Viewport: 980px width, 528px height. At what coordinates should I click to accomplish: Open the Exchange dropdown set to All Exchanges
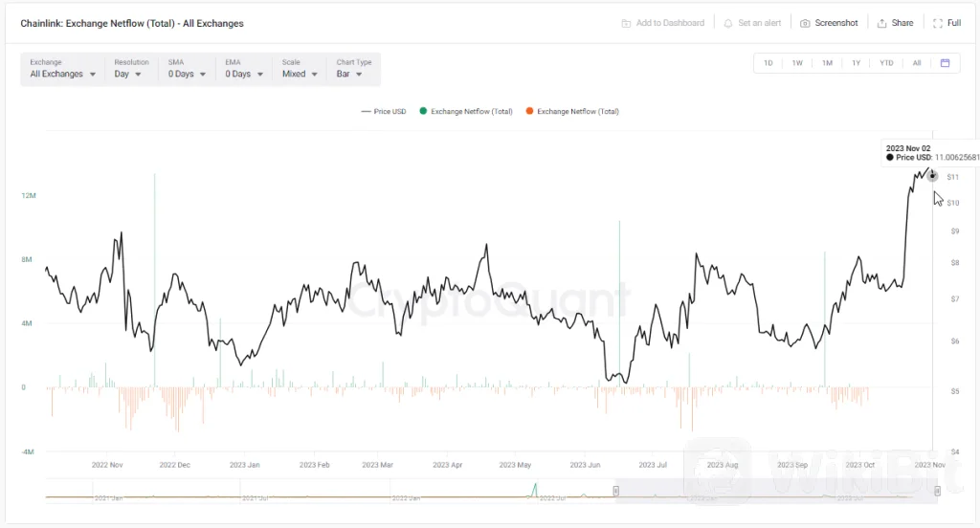(x=62, y=74)
